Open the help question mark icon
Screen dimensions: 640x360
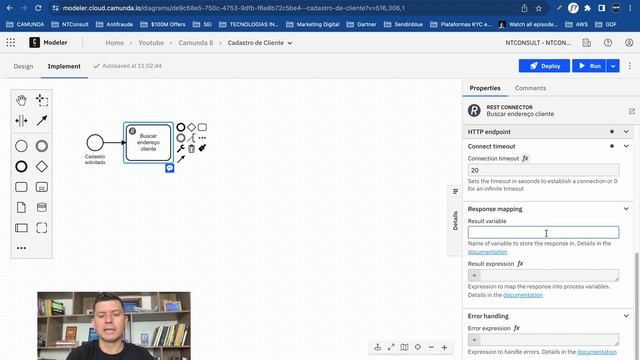click(608, 42)
